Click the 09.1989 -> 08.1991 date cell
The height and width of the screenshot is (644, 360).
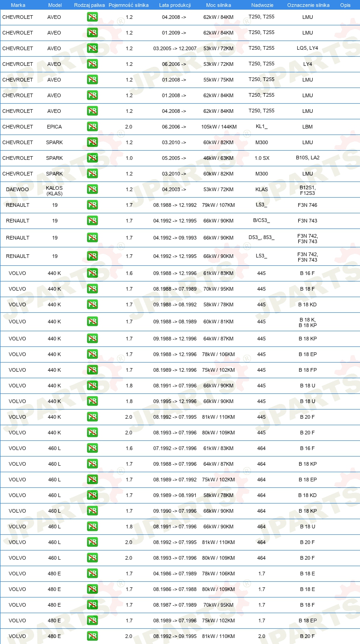point(175,495)
